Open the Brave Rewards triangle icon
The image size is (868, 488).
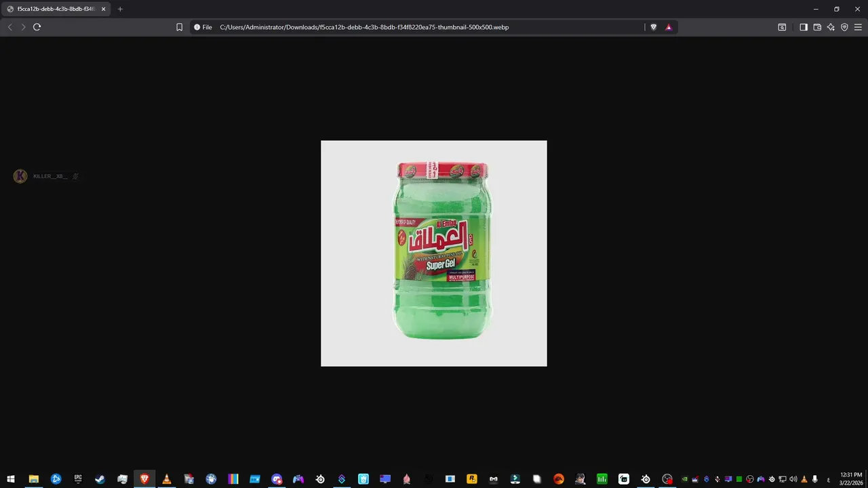[669, 27]
